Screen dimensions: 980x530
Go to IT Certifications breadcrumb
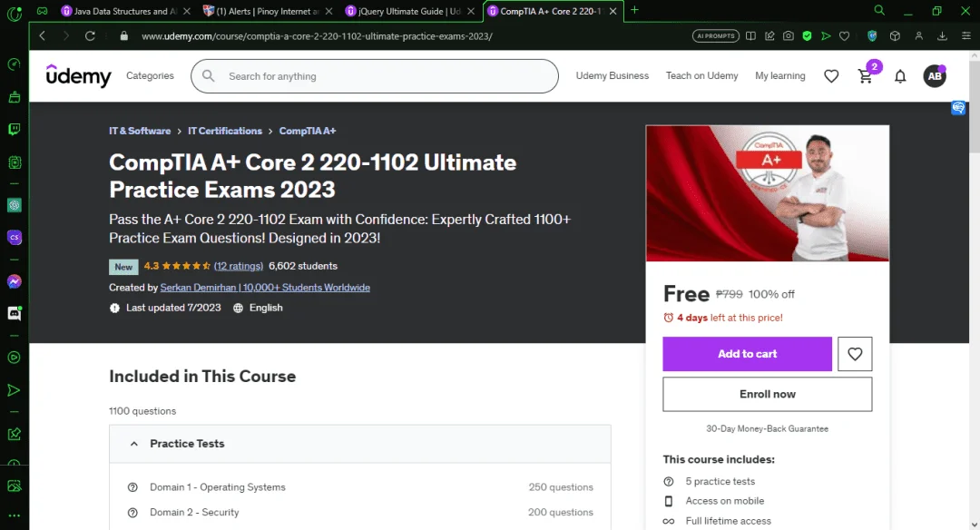[x=225, y=131]
